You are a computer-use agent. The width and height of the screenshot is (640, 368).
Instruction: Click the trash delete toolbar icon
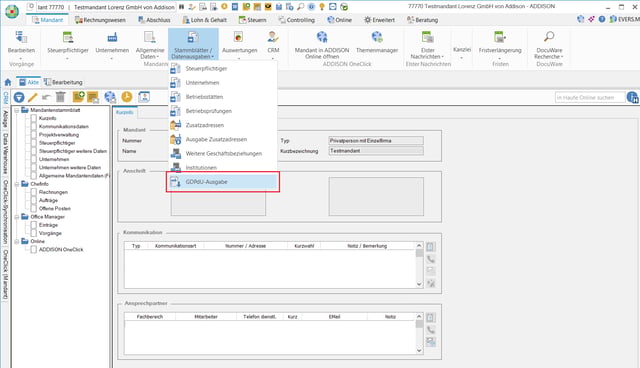pos(60,97)
